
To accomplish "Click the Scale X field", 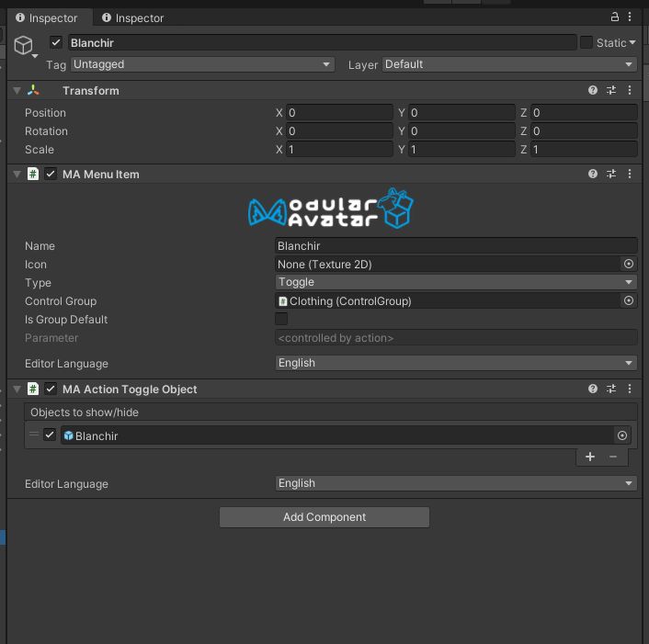I will pyautogui.click(x=339, y=150).
